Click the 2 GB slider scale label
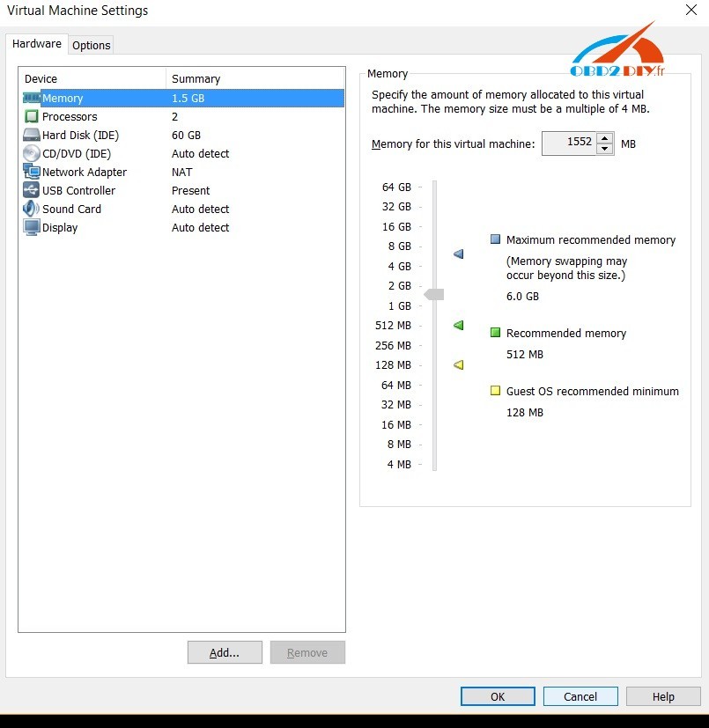This screenshot has height=728, width=709. click(x=400, y=286)
